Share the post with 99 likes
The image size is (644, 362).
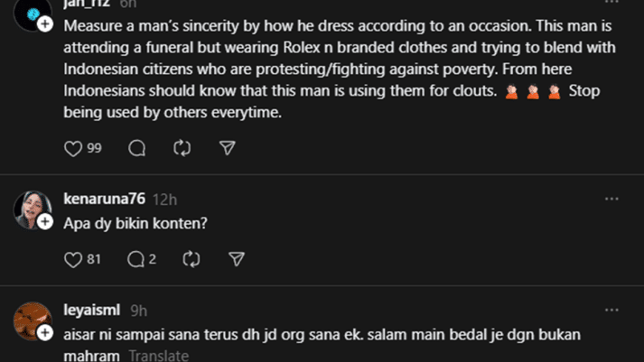228,148
